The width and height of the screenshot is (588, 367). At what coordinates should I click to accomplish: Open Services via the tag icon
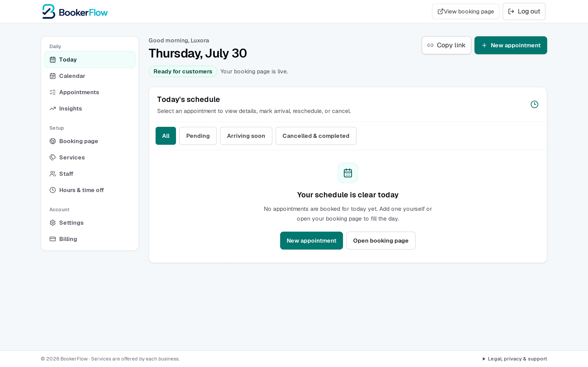tap(53, 157)
